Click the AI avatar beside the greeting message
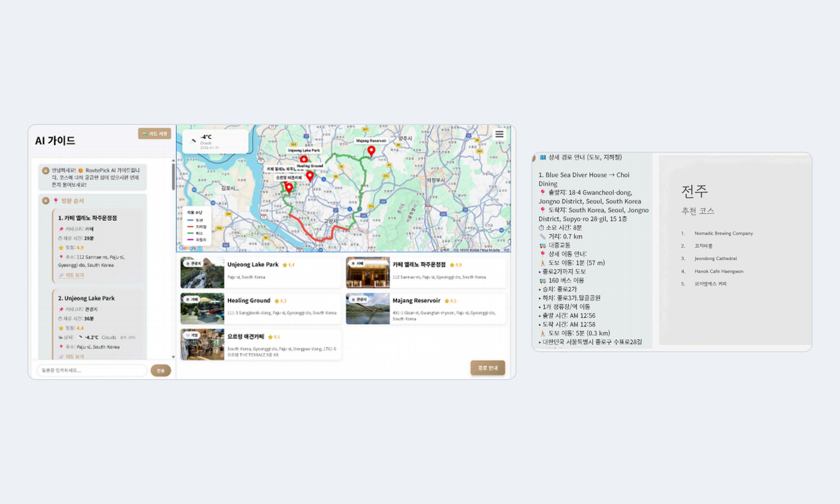The height and width of the screenshot is (504, 840). click(46, 171)
